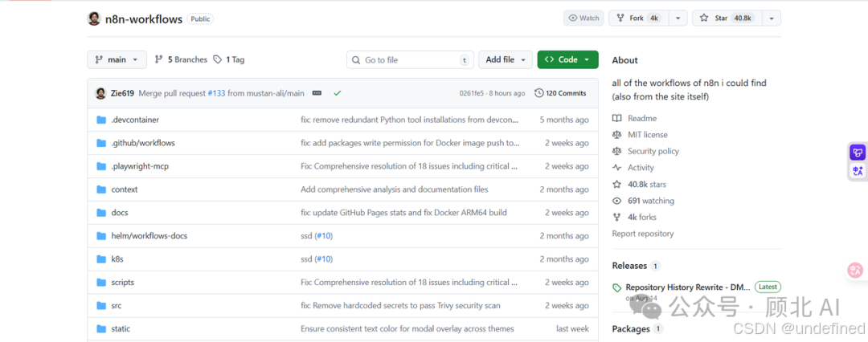Open commit 'Add comprehensive analysis and documentation files'
868x342 pixels.
point(394,189)
